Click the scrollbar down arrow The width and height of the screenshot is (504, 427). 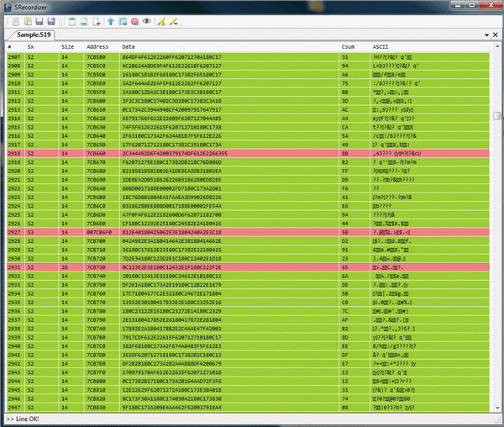(x=498, y=409)
